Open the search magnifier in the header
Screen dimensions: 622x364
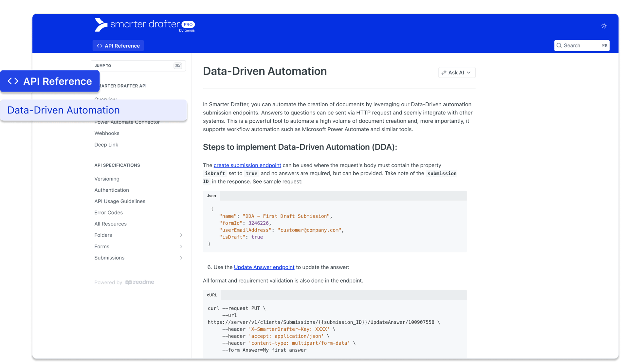coord(560,45)
